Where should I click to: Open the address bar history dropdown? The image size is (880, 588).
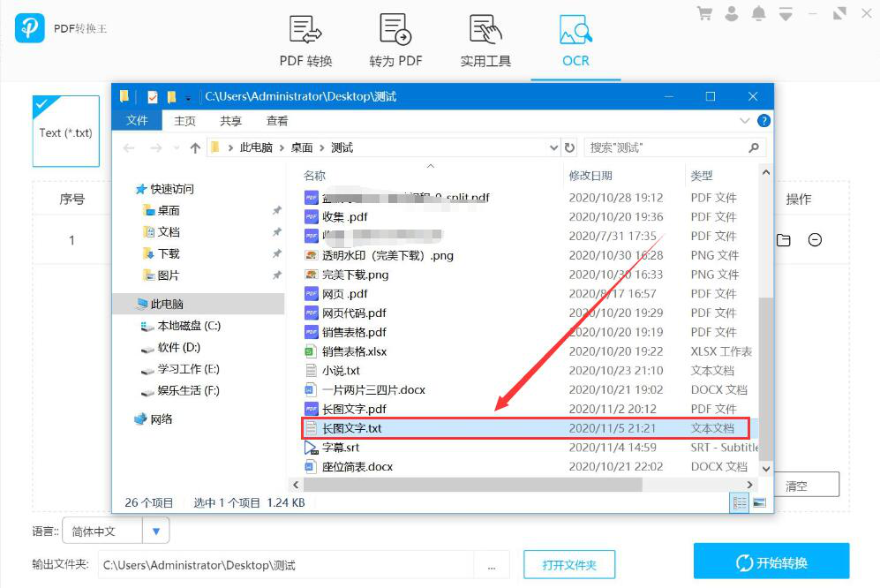(x=553, y=147)
